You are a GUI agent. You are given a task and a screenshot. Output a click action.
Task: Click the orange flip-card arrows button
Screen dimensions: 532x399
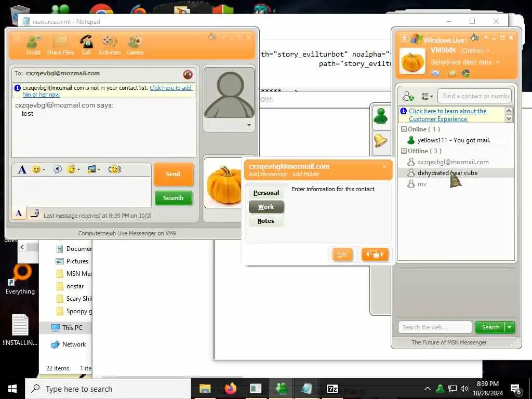pos(375,254)
